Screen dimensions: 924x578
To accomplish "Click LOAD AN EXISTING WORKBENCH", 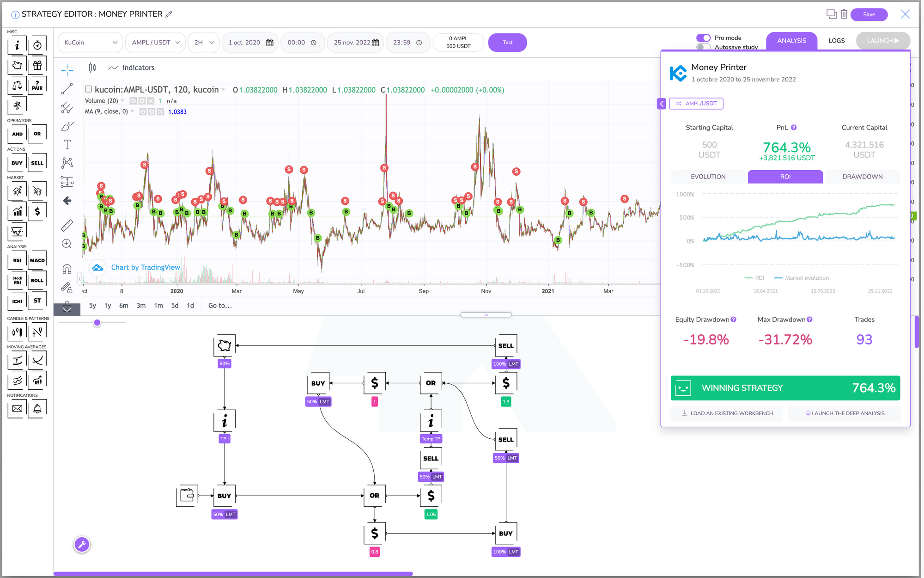I will pos(727,413).
